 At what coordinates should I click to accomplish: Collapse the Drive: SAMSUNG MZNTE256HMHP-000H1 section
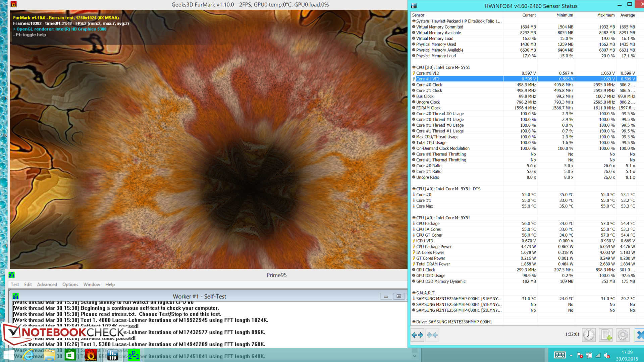[x=414, y=322]
